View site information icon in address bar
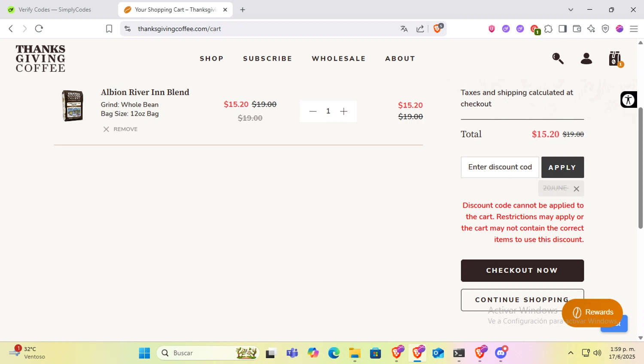 click(128, 28)
